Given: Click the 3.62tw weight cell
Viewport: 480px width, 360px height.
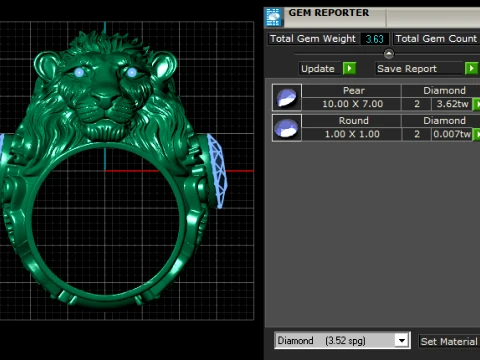Looking at the screenshot, I should click(452, 104).
